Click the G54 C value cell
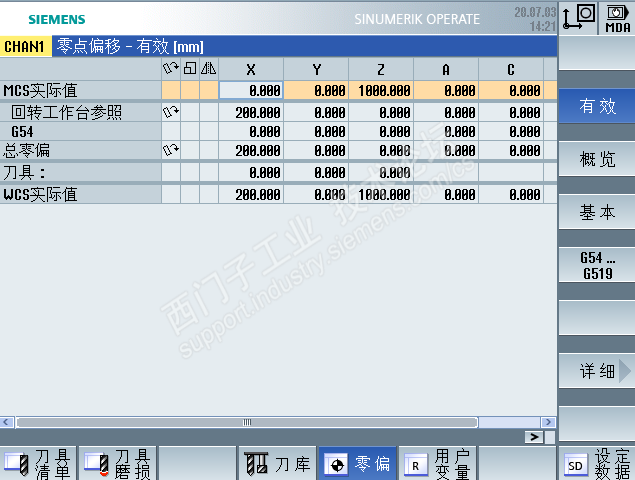635x480 pixels. [x=511, y=132]
